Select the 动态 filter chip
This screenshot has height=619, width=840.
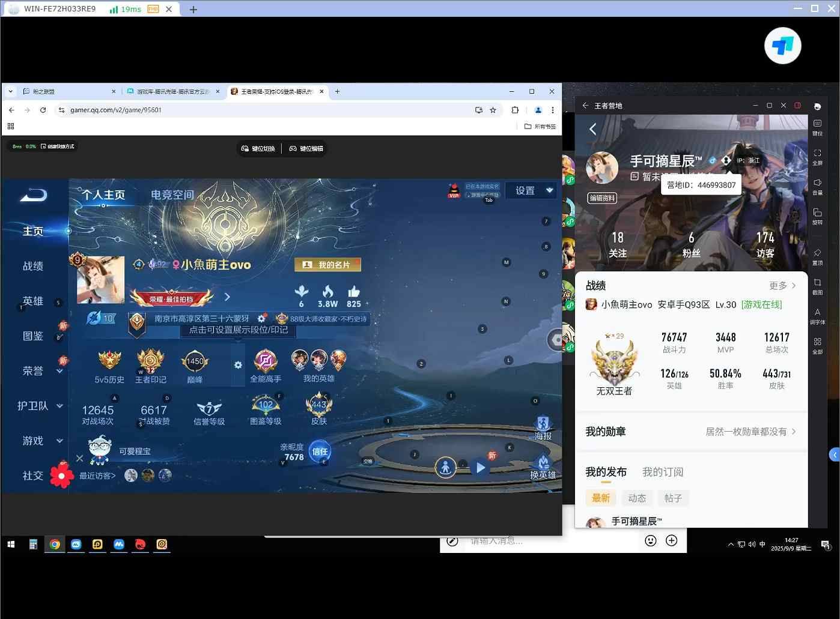tap(637, 498)
